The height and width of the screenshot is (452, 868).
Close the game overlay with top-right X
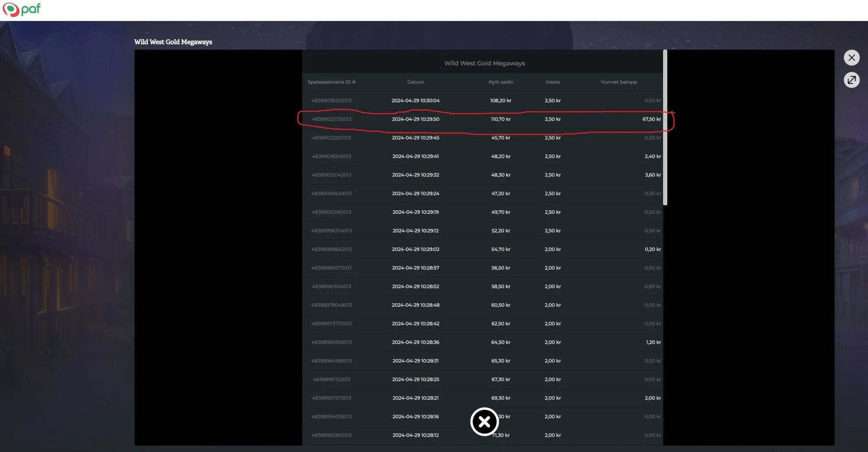tap(851, 57)
